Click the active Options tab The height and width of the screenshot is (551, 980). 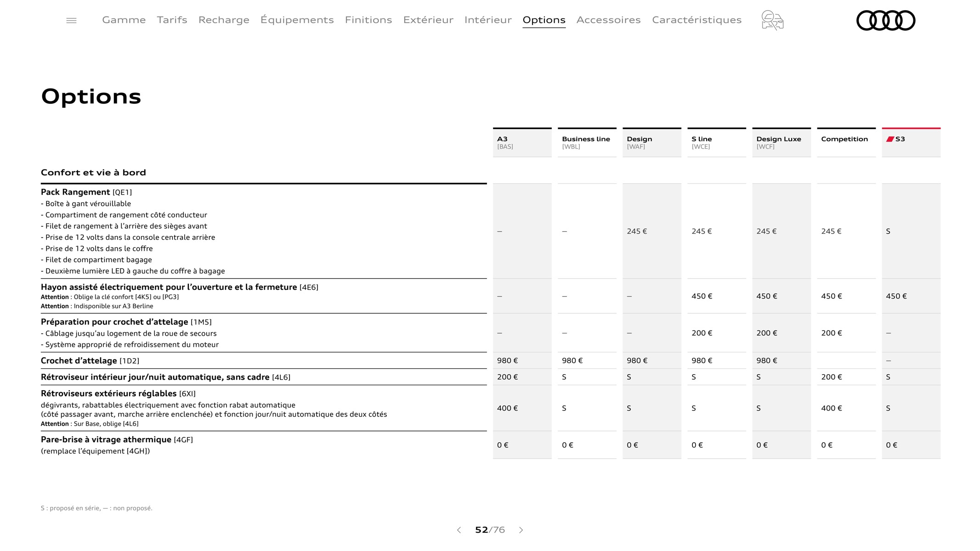coord(544,20)
